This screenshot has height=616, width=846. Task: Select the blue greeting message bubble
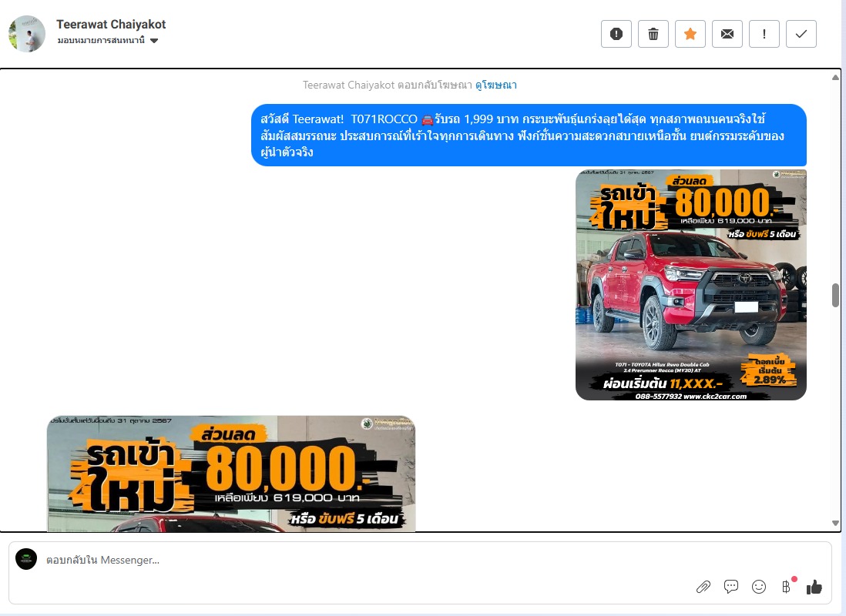tap(529, 136)
